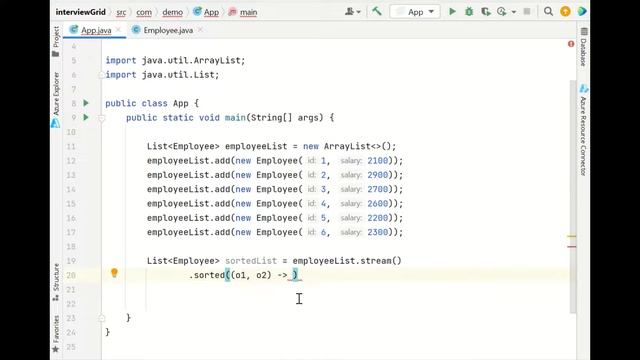Collapse the imports fold marker
Screen dimensions: 640x360
coord(101,75)
